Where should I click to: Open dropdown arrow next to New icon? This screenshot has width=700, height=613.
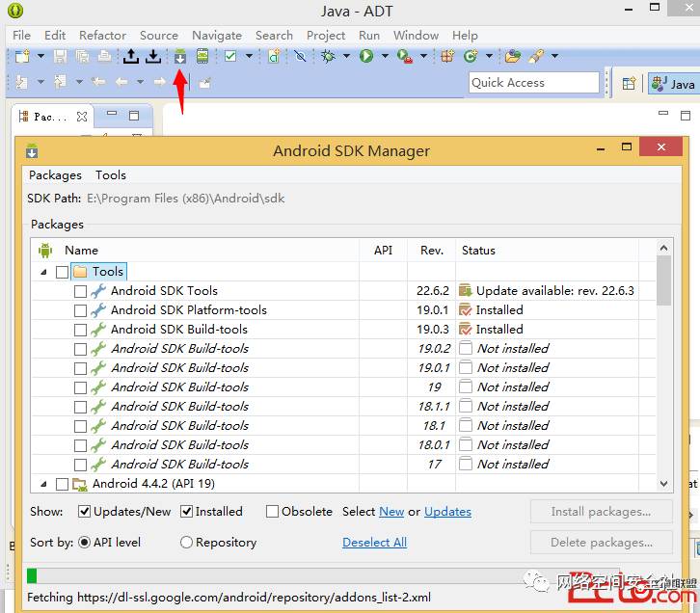click(40, 56)
